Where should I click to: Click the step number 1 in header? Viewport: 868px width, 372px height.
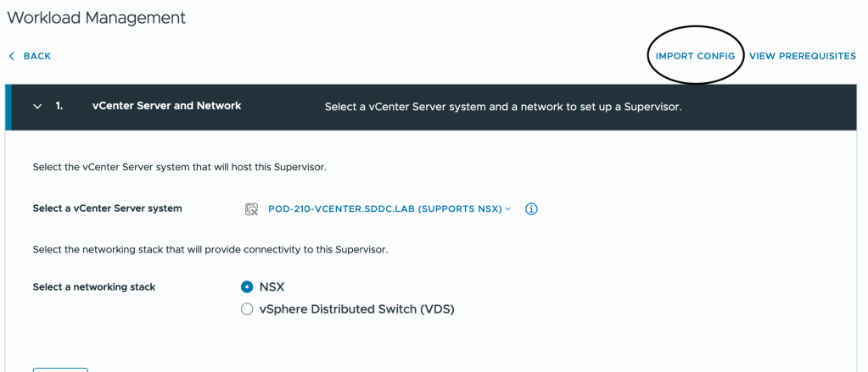click(x=59, y=106)
